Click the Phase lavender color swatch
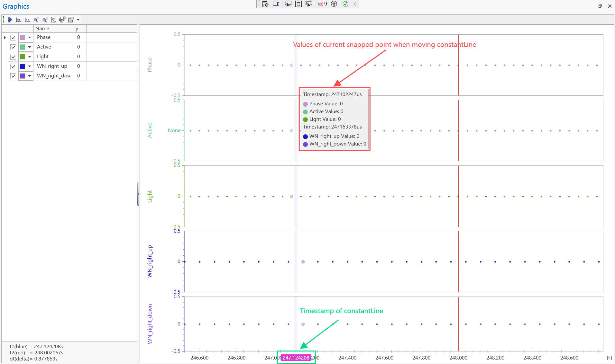Screen dimensions: 615x364 click(x=22, y=38)
